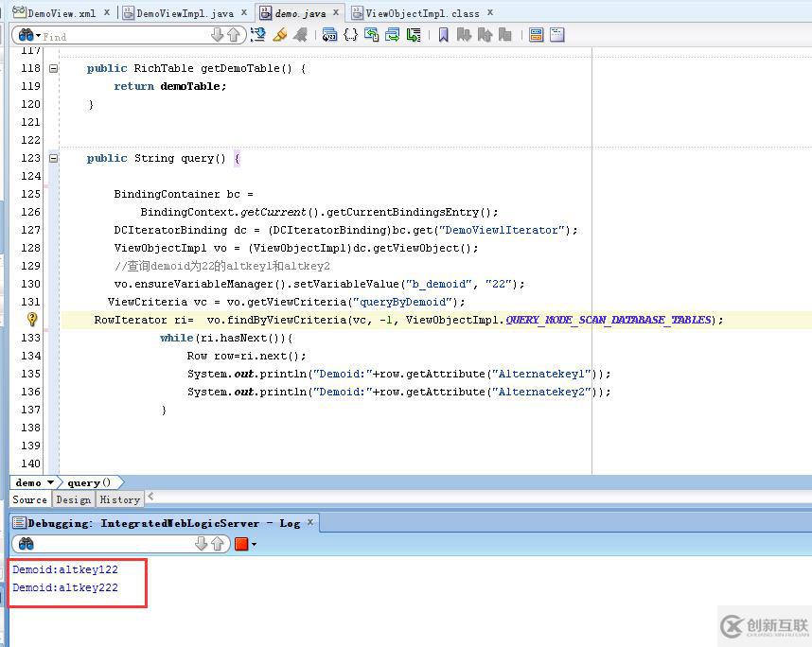Close the DemoViewImpl.java tab
812x647 pixels.
pos(244,12)
